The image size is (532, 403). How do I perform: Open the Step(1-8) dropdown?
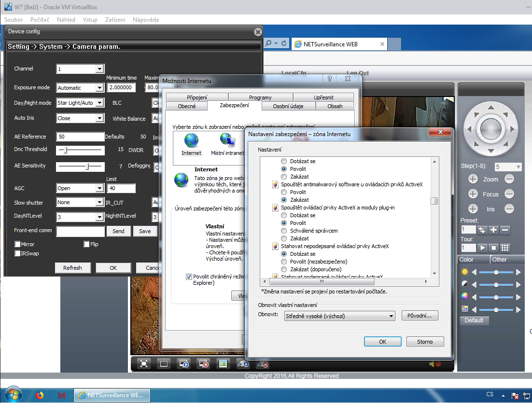pos(518,167)
